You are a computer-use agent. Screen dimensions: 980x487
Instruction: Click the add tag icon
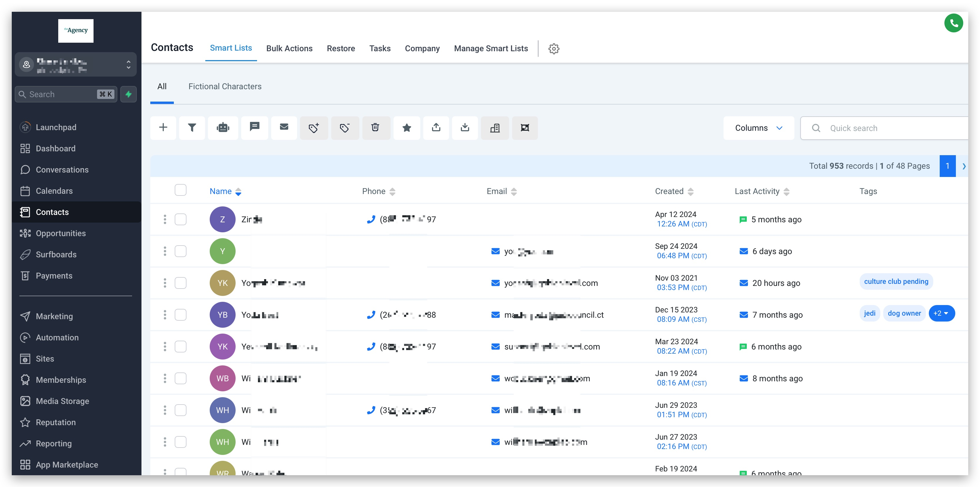(x=314, y=127)
